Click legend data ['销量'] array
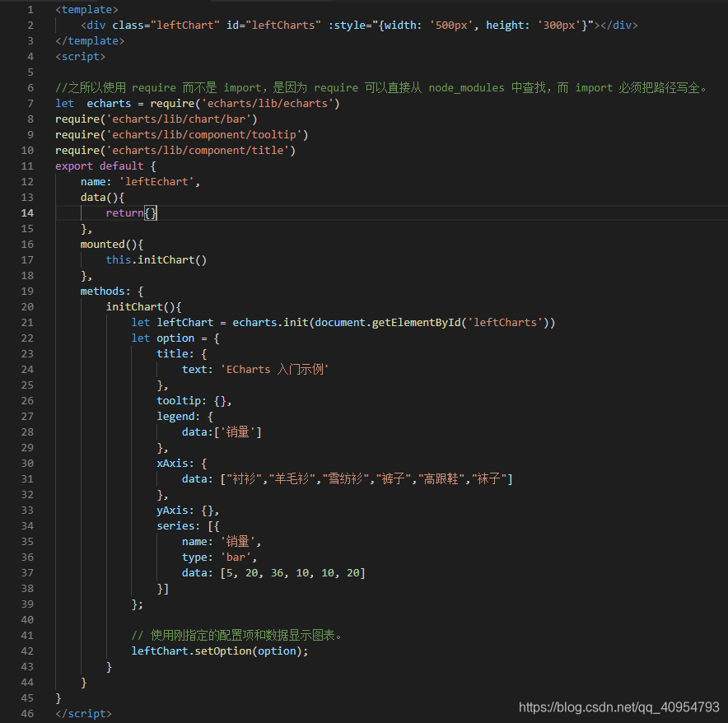Image resolution: width=728 pixels, height=723 pixels. [x=238, y=432]
